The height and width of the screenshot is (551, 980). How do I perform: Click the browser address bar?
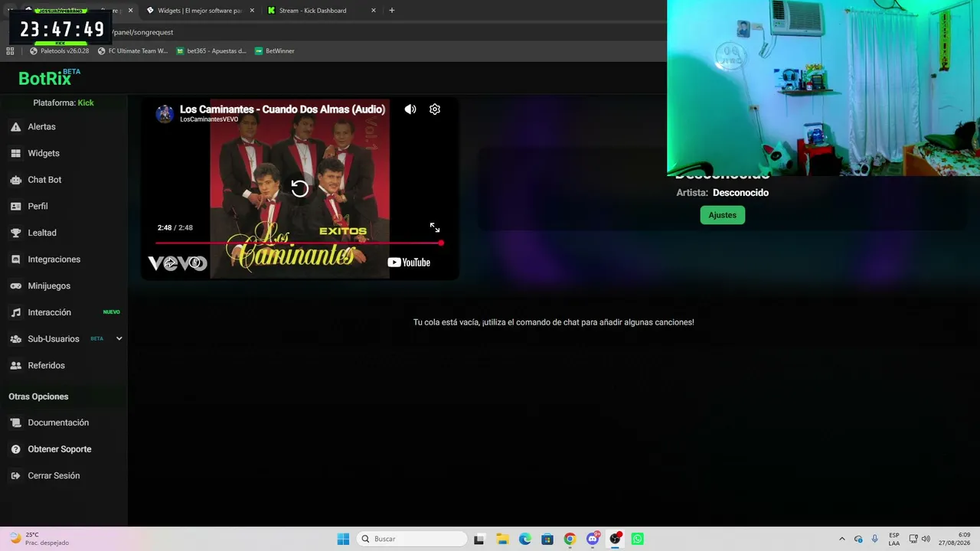[x=383, y=32]
